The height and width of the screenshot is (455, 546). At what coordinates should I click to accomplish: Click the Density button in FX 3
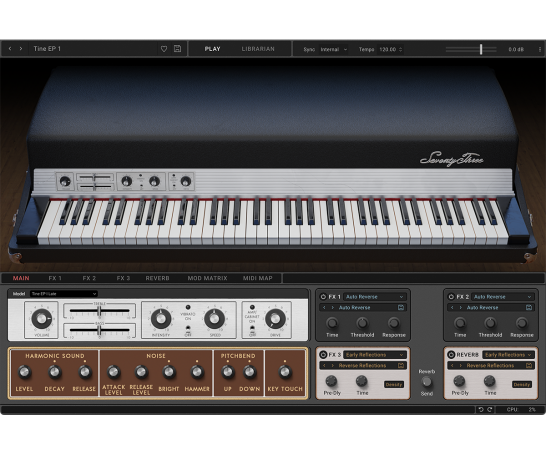394,384
